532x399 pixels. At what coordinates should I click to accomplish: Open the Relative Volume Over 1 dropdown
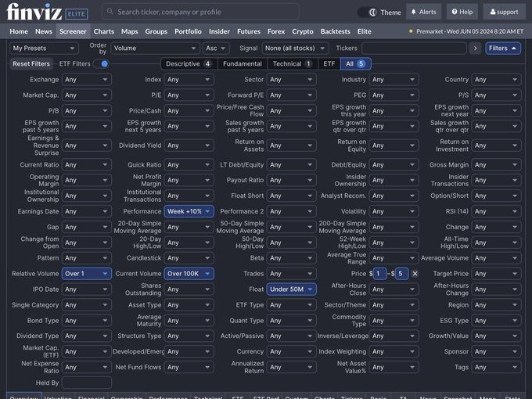87,274
